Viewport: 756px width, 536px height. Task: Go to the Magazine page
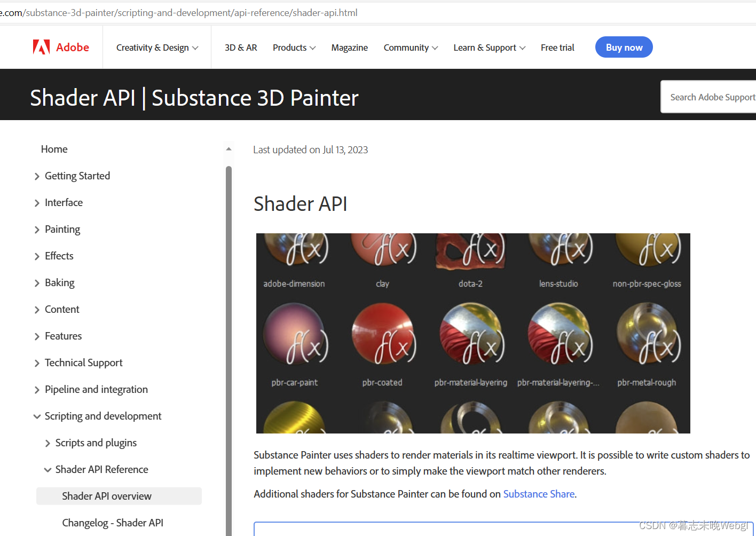click(x=349, y=48)
